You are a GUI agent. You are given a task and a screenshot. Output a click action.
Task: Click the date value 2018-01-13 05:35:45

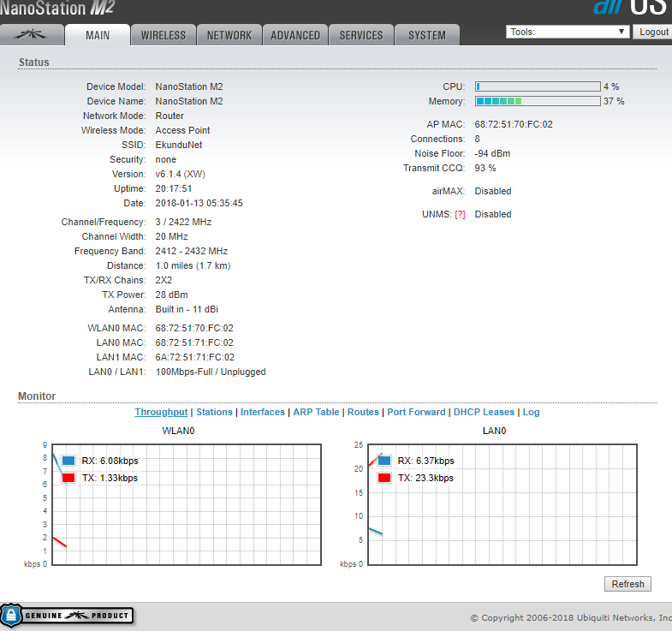click(199, 203)
